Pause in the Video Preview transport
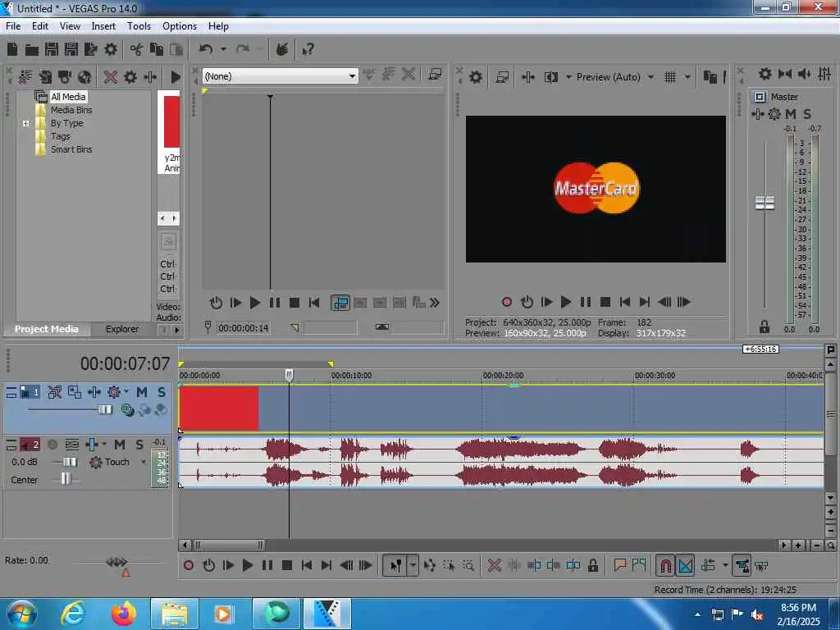The width and height of the screenshot is (840, 630). point(585,302)
